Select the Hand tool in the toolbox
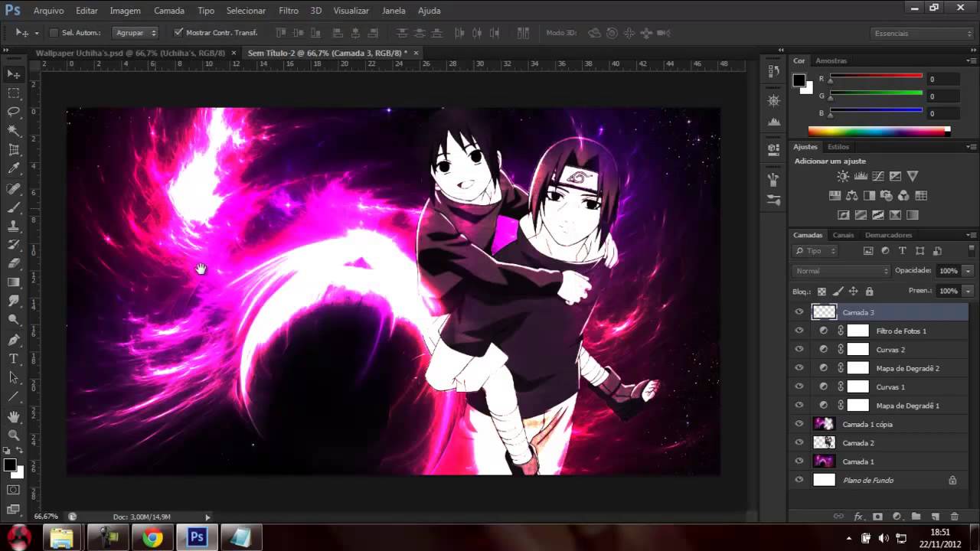 pyautogui.click(x=14, y=417)
